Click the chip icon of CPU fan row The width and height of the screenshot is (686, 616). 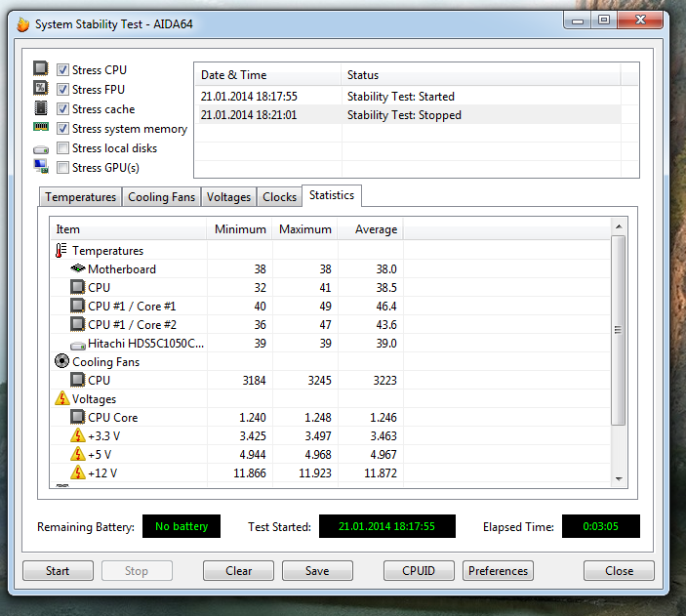(77, 380)
